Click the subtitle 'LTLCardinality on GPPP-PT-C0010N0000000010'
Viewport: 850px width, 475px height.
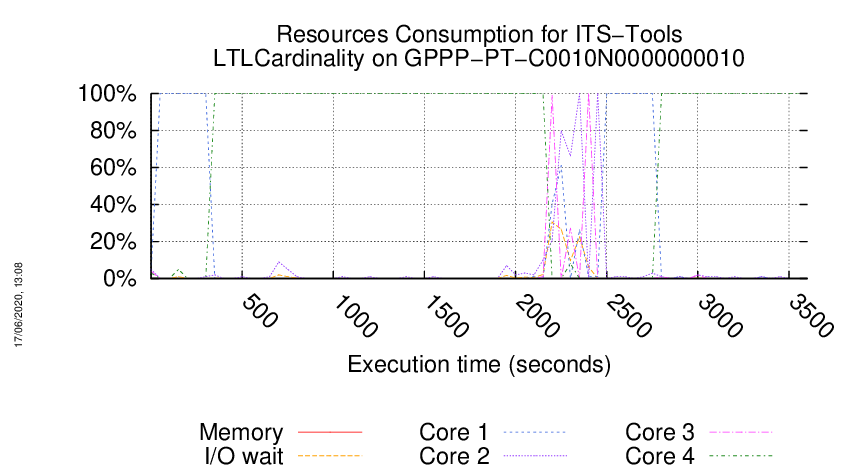click(479, 59)
